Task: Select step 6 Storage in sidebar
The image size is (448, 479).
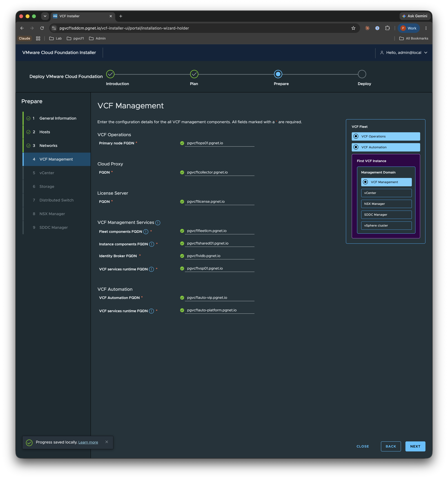Action: (57, 186)
